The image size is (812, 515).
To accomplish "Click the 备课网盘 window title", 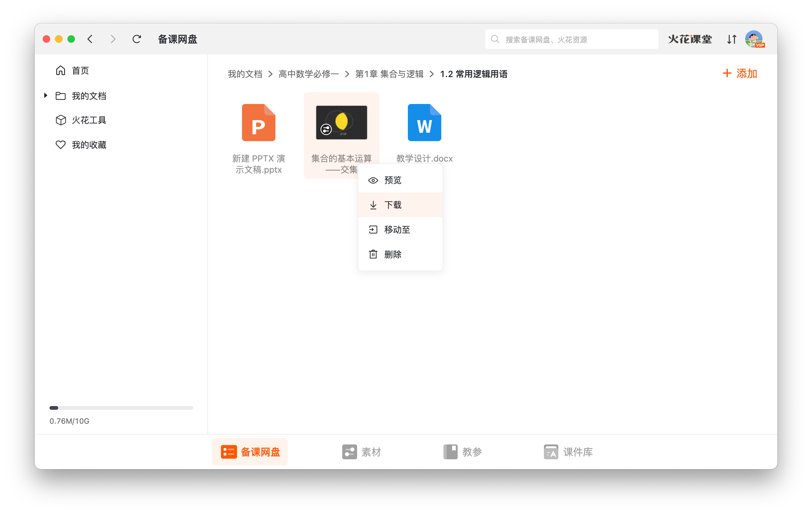I will pyautogui.click(x=177, y=39).
